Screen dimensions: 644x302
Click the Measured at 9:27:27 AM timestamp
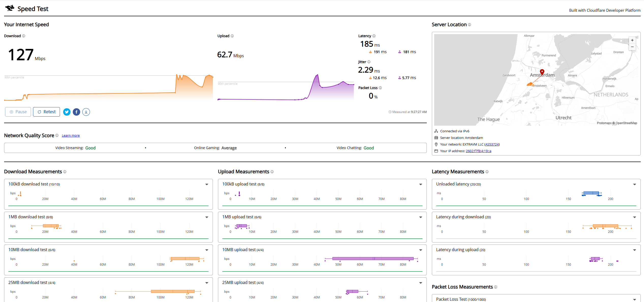pyautogui.click(x=408, y=112)
